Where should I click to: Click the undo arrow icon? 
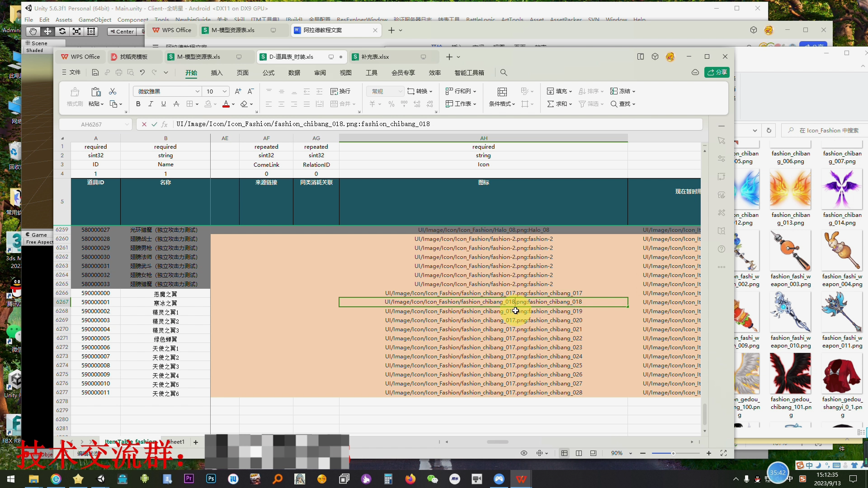142,72
